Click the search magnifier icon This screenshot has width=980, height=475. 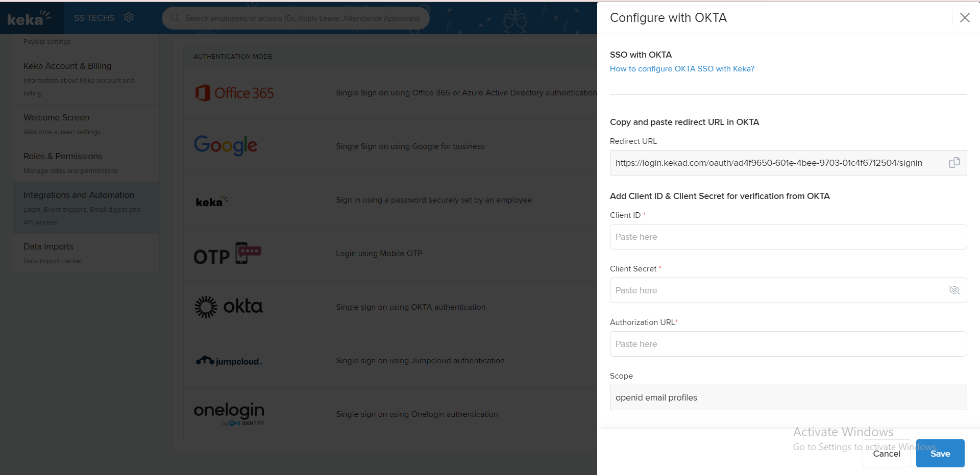[x=175, y=18]
